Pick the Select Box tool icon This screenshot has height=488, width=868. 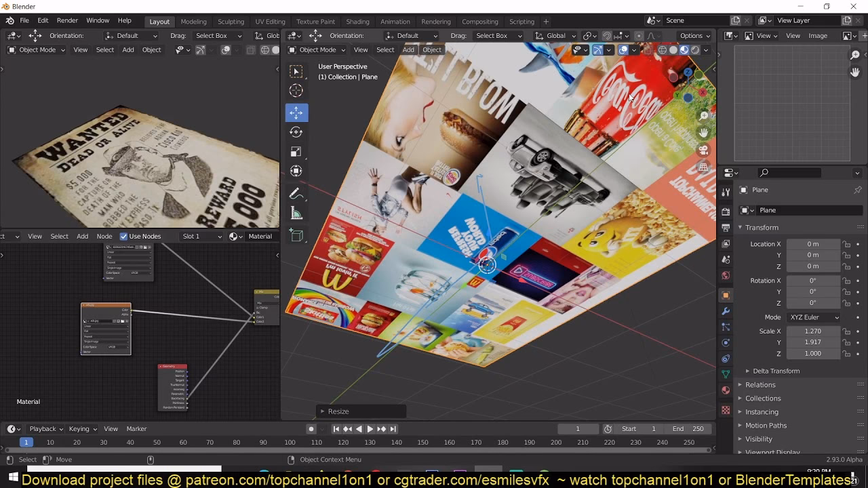[x=296, y=71]
